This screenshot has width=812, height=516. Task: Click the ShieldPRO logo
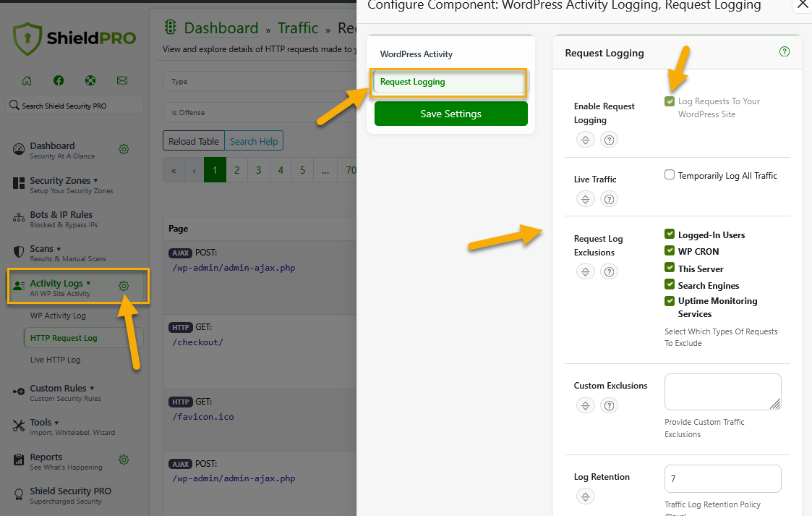click(74, 38)
